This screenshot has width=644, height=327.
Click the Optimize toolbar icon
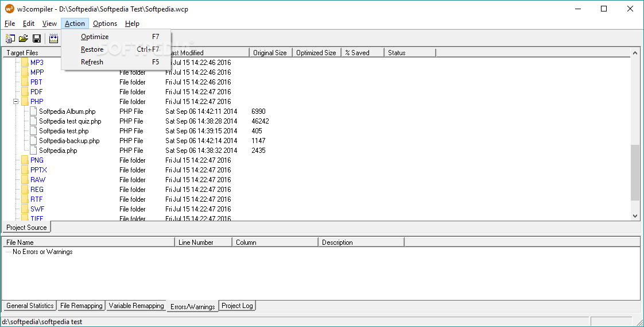click(x=54, y=39)
